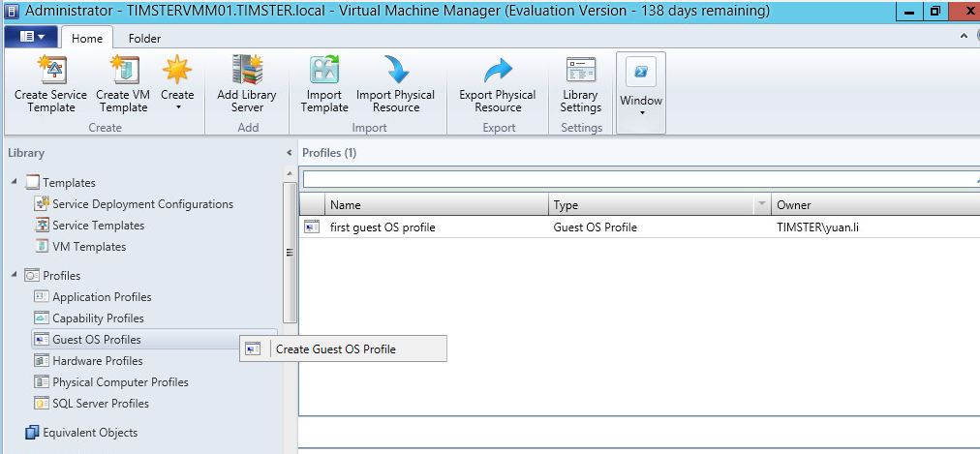Click Import Physical Resource icon
The width and height of the screenshot is (980, 454).
coord(396,70)
